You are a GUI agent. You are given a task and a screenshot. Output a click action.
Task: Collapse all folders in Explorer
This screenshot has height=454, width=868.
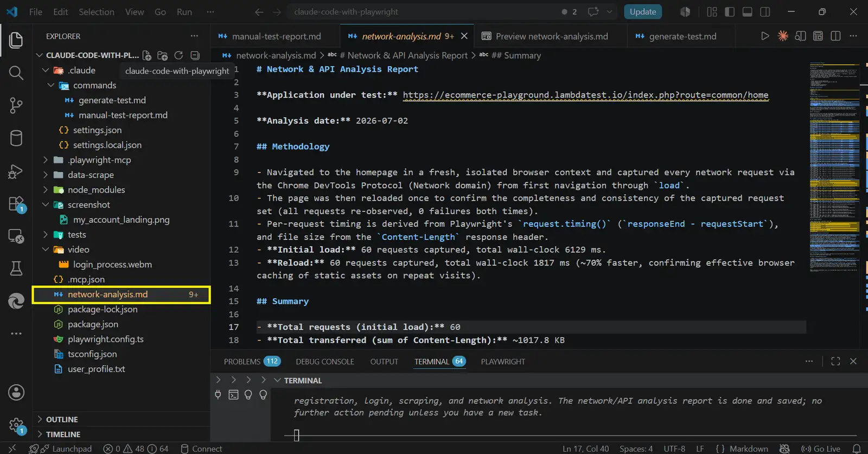pos(195,55)
